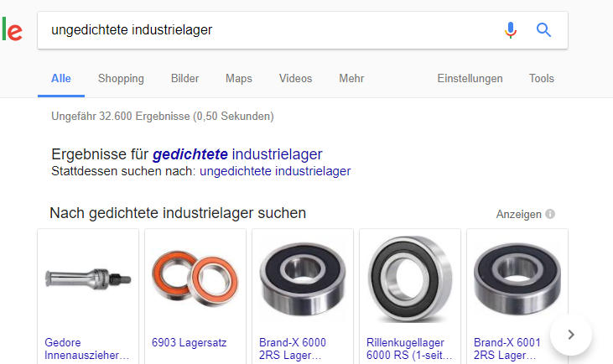Select the Videos tab

click(x=295, y=79)
